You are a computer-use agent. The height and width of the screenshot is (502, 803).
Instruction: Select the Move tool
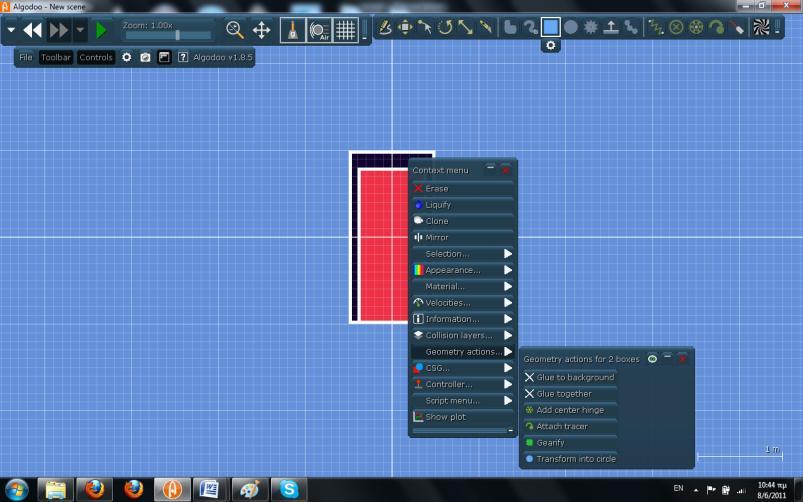[x=405, y=27]
